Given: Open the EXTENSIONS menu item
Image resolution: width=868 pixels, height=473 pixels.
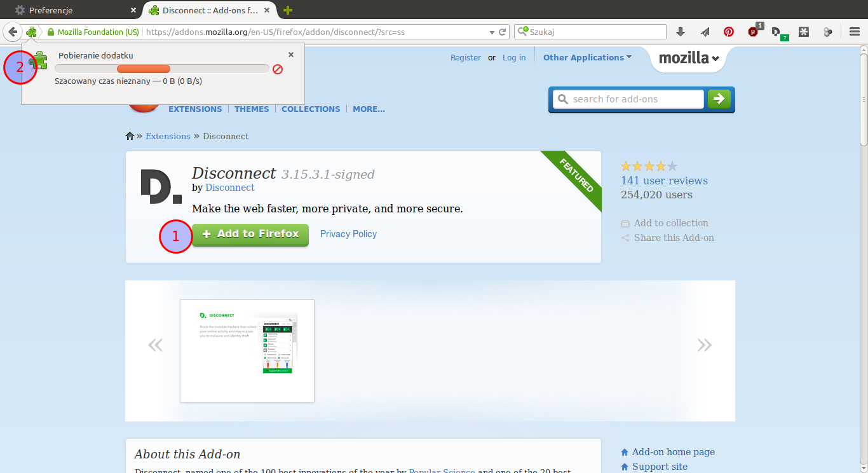Looking at the screenshot, I should pos(195,109).
